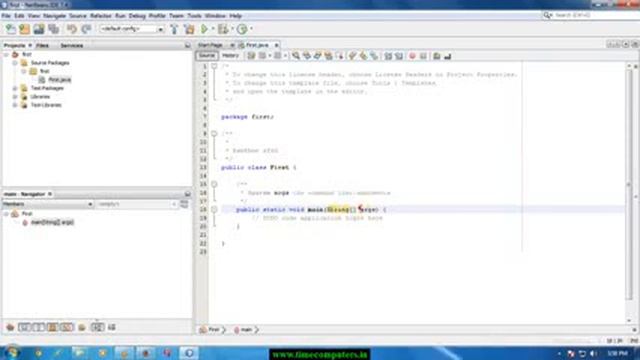This screenshot has width=640, height=360.
Task: Toggle Show Fields filter in Navigator
Action: click(x=24, y=327)
